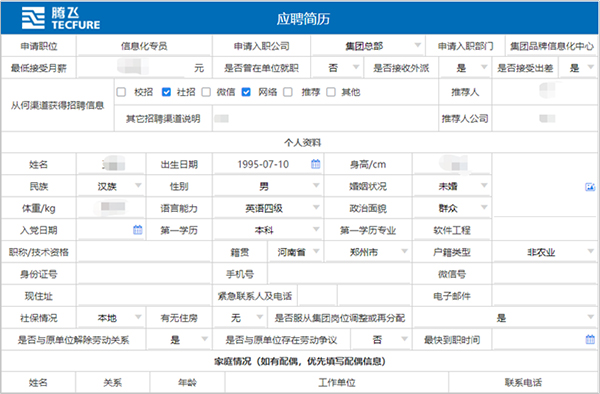Click the 工作单位 column header
This screenshot has width=600, height=394.
point(337,382)
